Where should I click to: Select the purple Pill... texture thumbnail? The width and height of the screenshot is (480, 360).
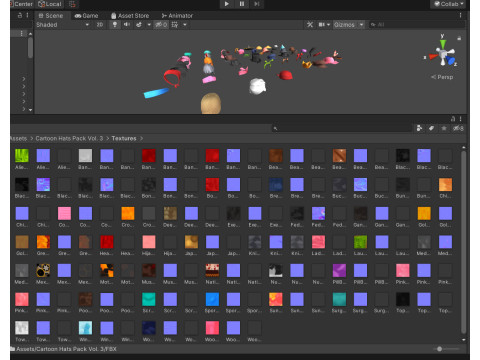pyautogui.click(x=339, y=271)
